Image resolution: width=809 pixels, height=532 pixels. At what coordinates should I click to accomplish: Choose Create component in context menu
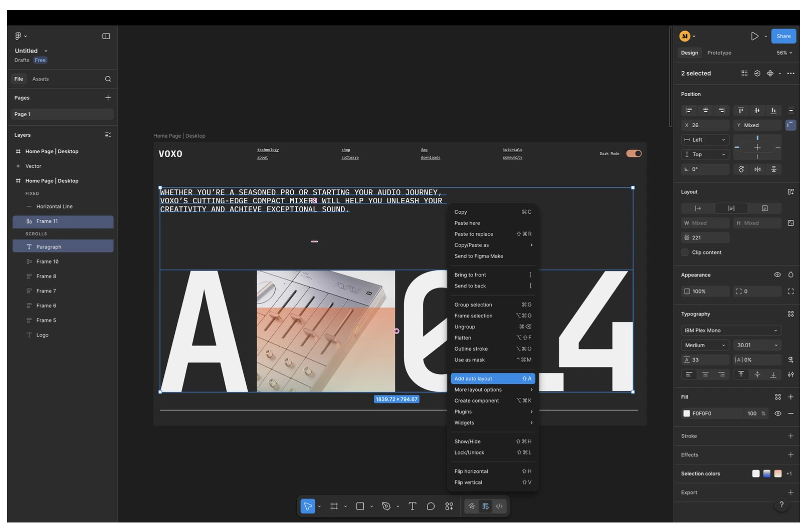[x=493, y=401]
